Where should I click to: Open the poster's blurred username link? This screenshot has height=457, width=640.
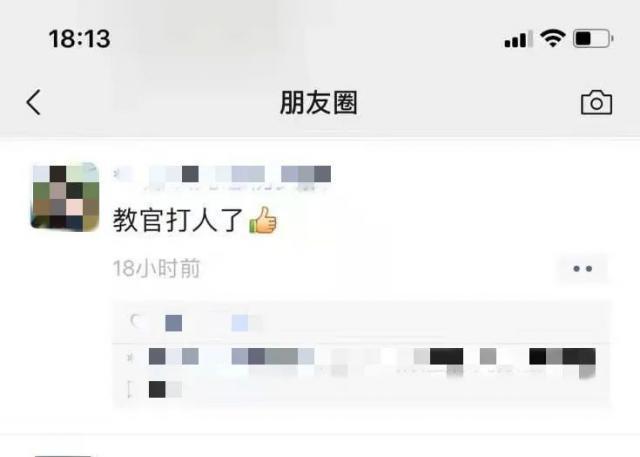[x=222, y=175]
